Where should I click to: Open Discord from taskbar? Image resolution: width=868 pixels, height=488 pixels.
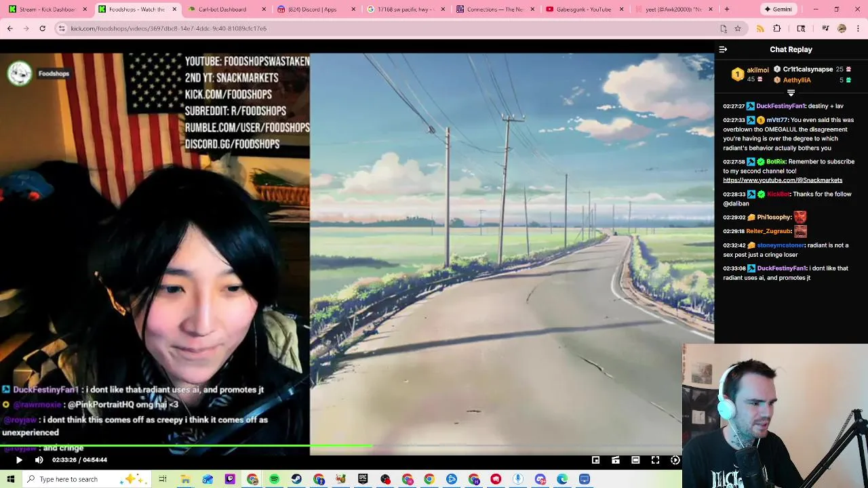pos(540,479)
